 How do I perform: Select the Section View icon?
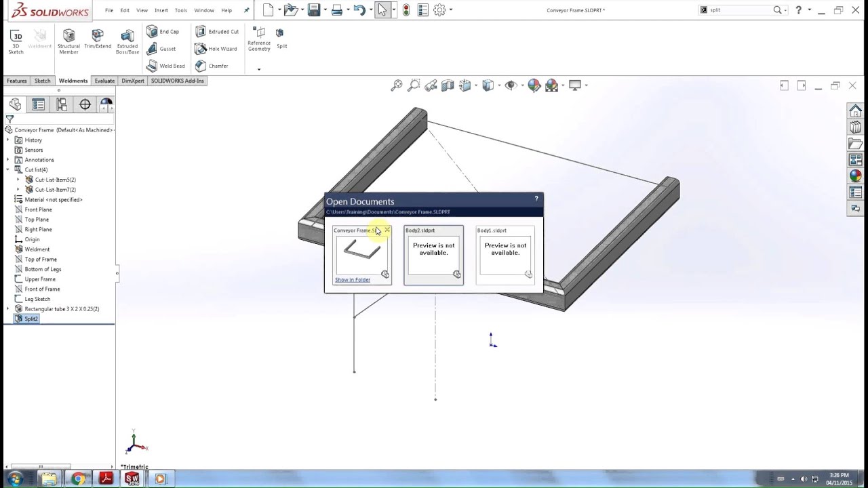click(x=448, y=85)
